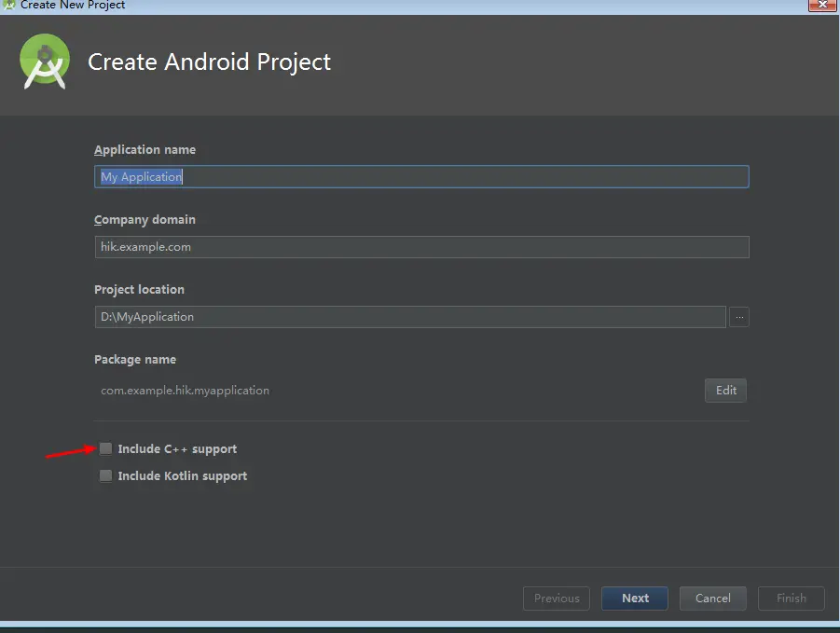Close the Create New Project dialog
Viewport: 840px width, 633px height.
pyautogui.click(x=822, y=5)
